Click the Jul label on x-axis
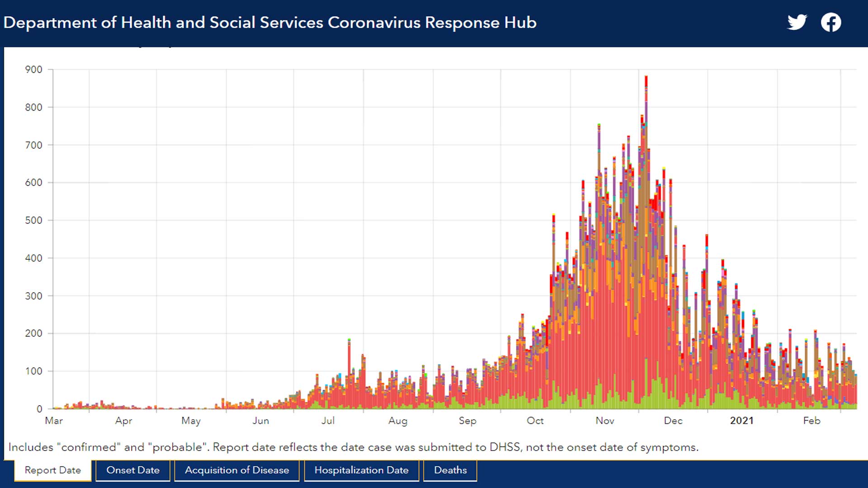The image size is (868, 488). 328,421
